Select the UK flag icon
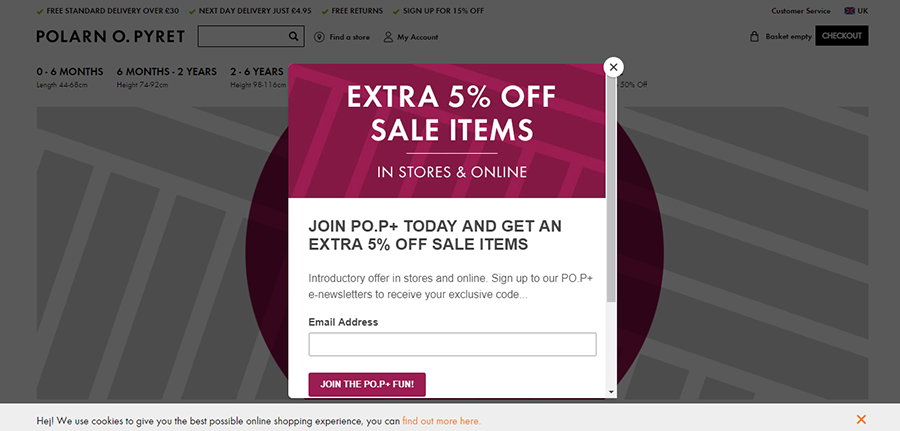The height and width of the screenshot is (431, 900). pyautogui.click(x=849, y=11)
